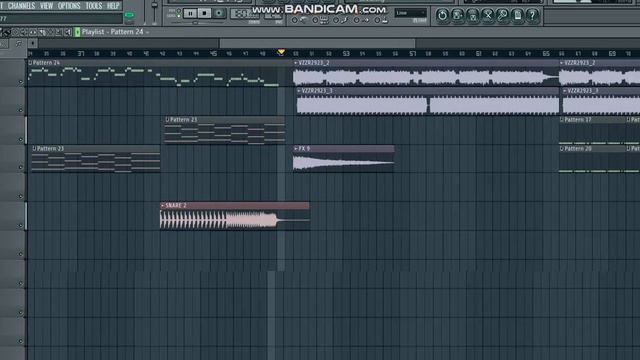Click the circular arrow undo shortcut icon
The height and width of the screenshot is (360, 640).
(442, 16)
